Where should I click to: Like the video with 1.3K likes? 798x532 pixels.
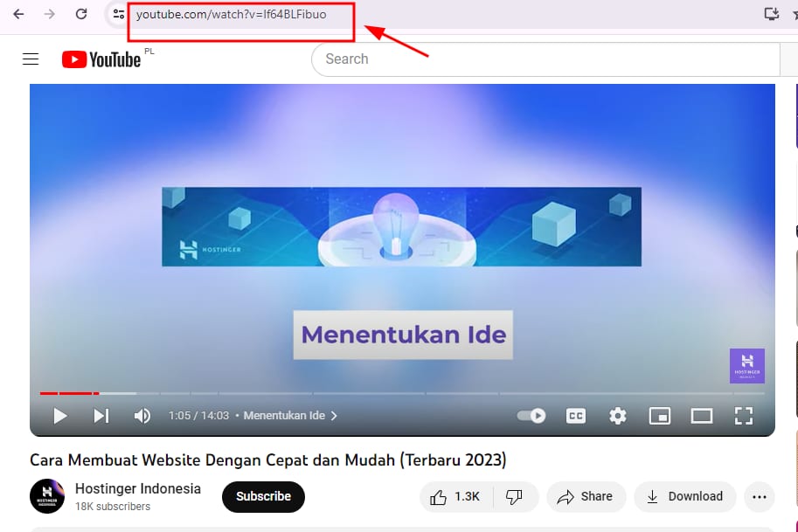456,496
